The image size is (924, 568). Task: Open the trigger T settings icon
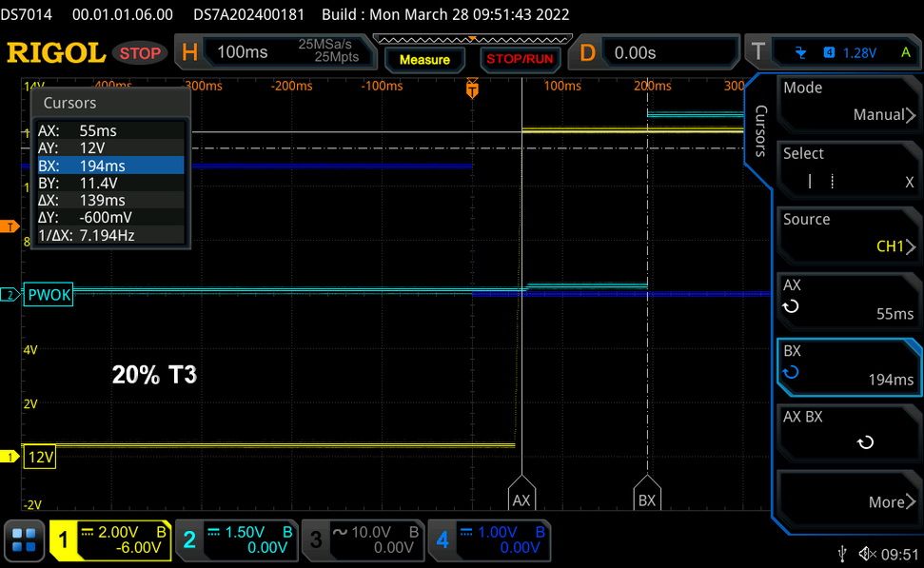[x=757, y=51]
